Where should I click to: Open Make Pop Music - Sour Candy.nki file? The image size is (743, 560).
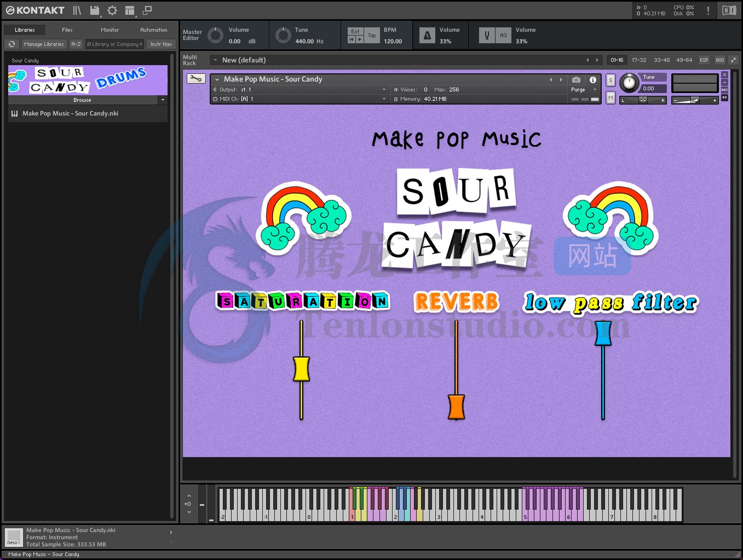[88, 113]
